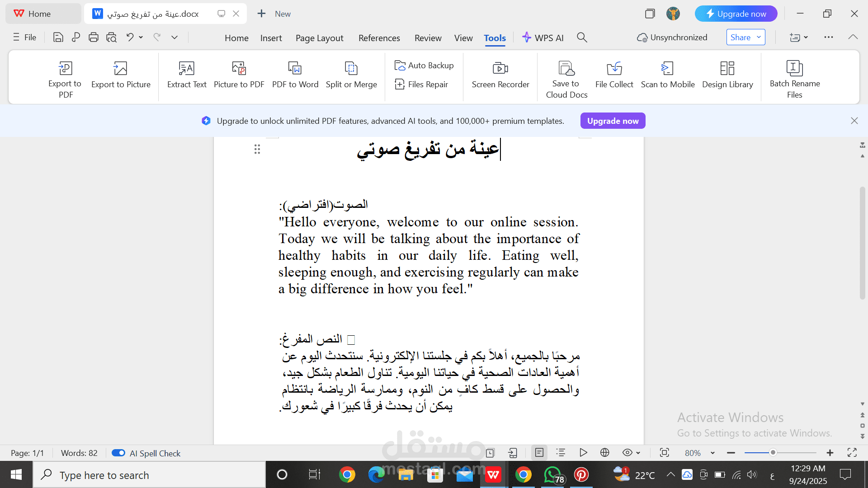This screenshot has height=488, width=868.
Task: Click the print icon in quick toolbar
Action: [94, 38]
